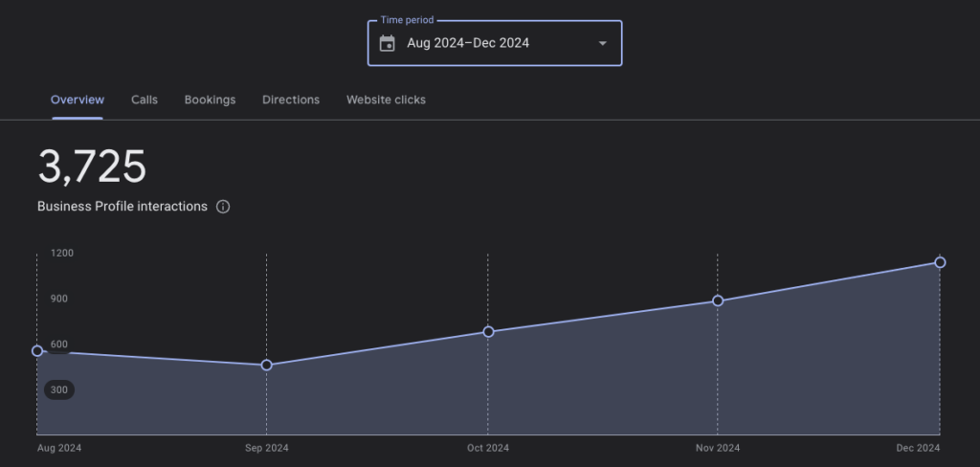View the Website clicks tab
This screenshot has height=467, width=980.
click(x=386, y=100)
